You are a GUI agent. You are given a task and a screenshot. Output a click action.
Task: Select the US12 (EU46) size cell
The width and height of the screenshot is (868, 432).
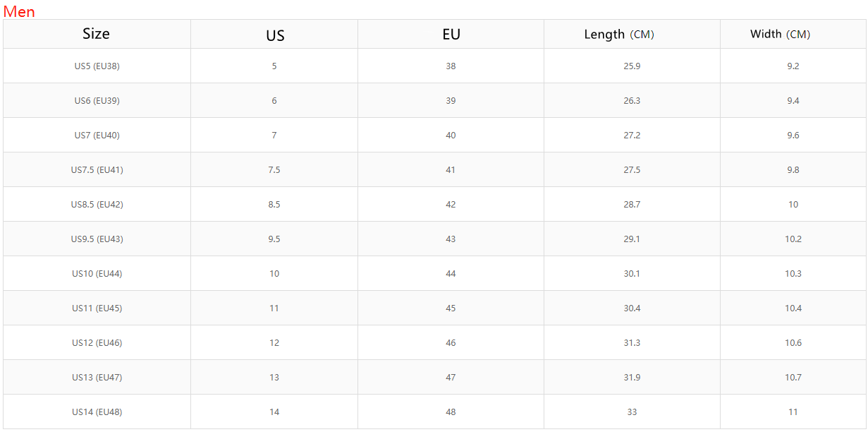click(97, 343)
